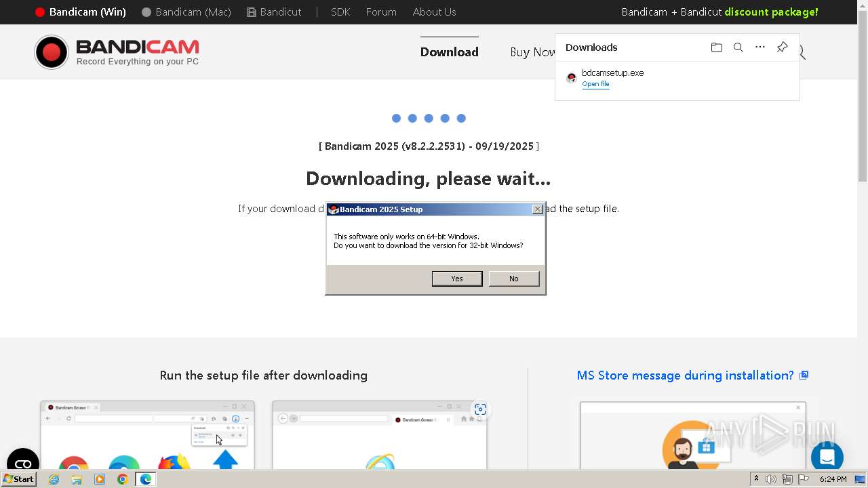
Task: Open the volume control in system tray
Action: (771, 479)
